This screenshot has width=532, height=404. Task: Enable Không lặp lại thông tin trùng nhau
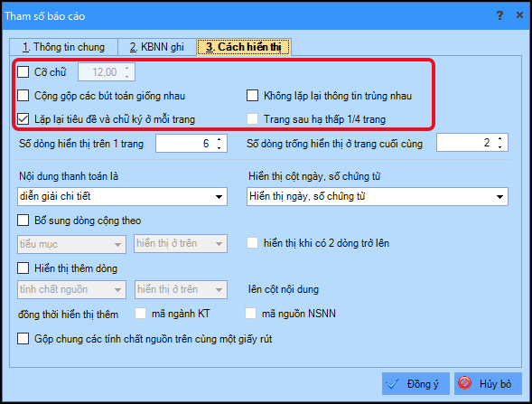(252, 96)
